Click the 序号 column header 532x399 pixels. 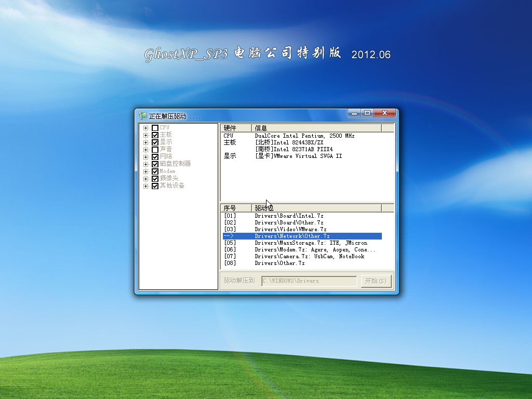pyautogui.click(x=236, y=208)
